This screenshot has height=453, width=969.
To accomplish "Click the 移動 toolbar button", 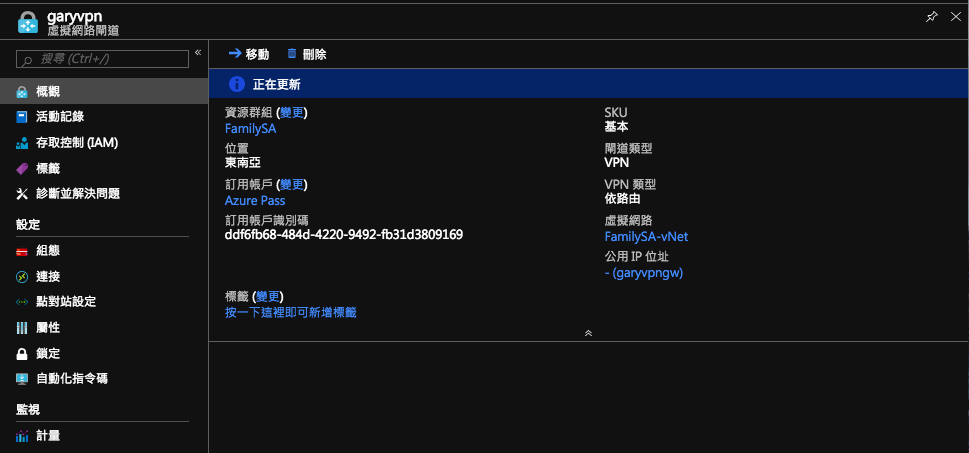I will point(248,54).
